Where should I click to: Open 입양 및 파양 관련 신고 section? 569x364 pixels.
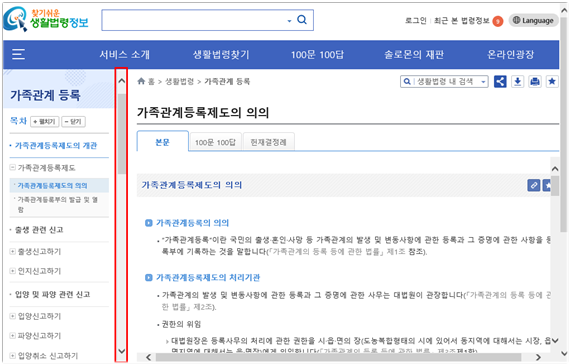pyautogui.click(x=52, y=294)
